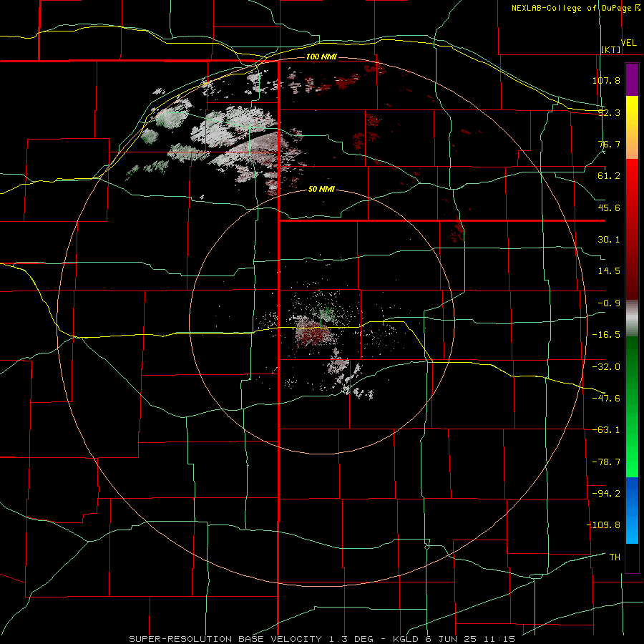644x644 pixels.
Task: Click the 45.6 velocity scale value
Action: click(609, 208)
